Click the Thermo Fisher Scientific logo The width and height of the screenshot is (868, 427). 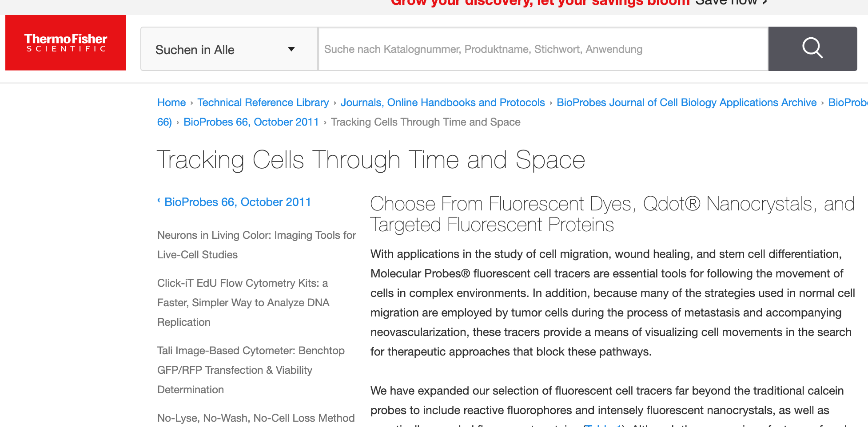click(66, 43)
